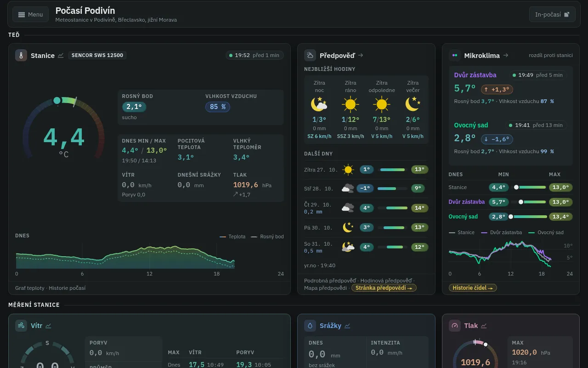Open the Mapa předpovědi link
The height and width of the screenshot is (368, 588).
(x=325, y=288)
